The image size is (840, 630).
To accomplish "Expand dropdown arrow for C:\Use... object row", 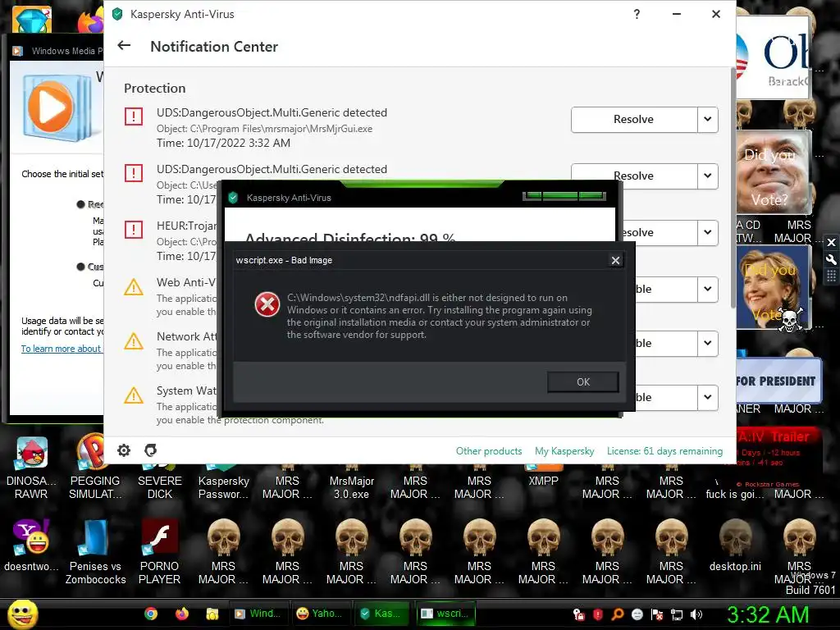I will pos(708,176).
